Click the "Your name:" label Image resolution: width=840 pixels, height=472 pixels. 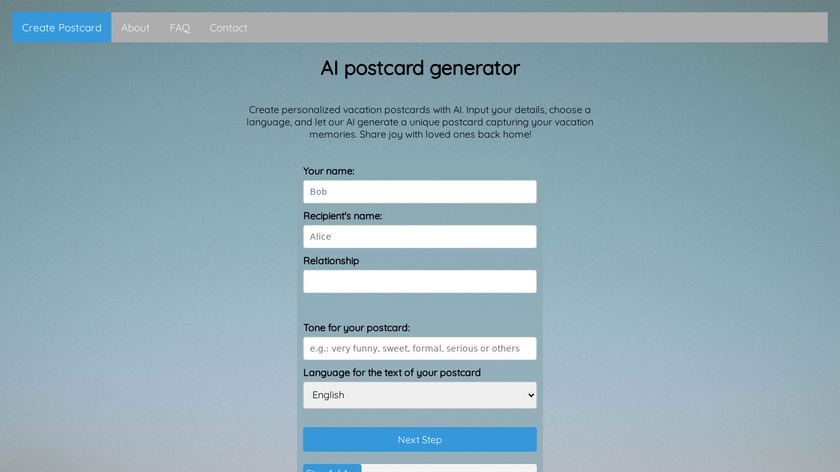pos(329,171)
